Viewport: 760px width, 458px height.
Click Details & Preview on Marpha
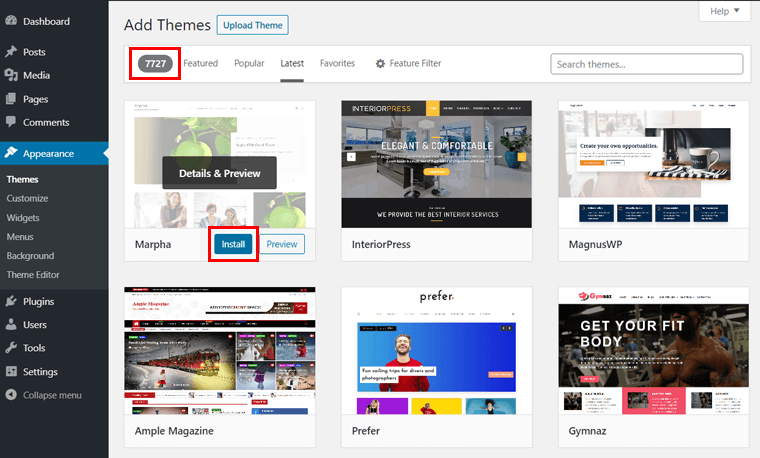[220, 173]
